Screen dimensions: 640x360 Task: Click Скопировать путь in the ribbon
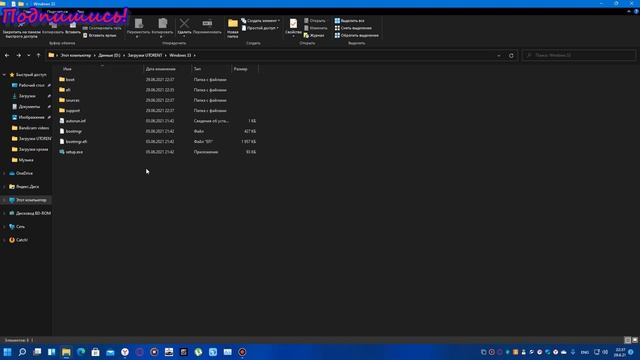tap(102, 28)
